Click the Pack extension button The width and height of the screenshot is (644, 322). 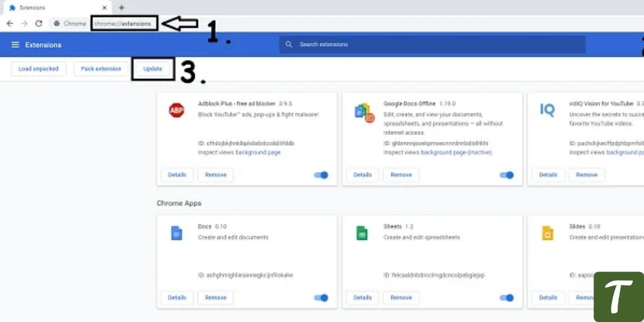click(x=101, y=69)
